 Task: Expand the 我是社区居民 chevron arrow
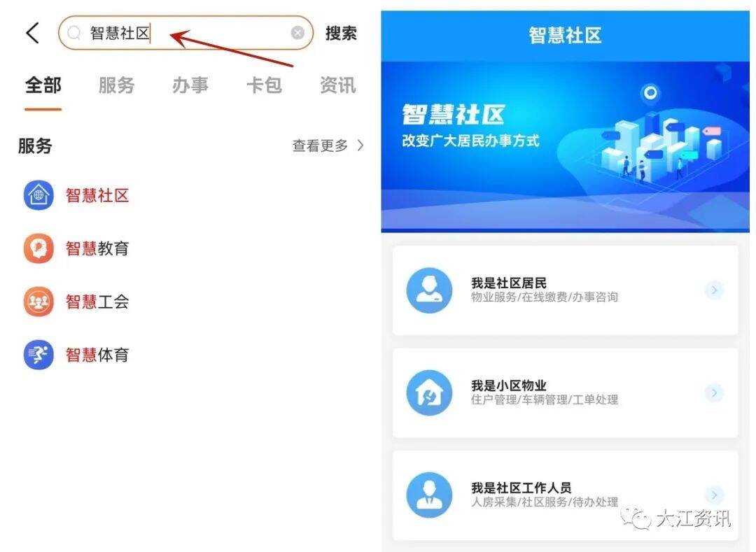coord(714,290)
